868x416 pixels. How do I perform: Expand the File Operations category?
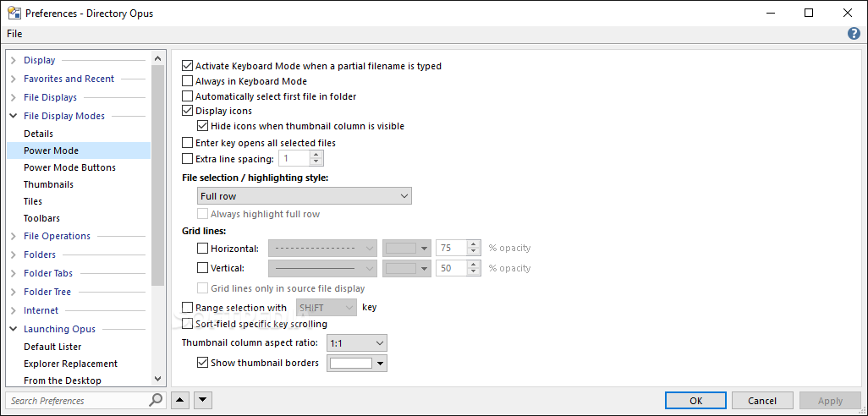[x=14, y=236]
